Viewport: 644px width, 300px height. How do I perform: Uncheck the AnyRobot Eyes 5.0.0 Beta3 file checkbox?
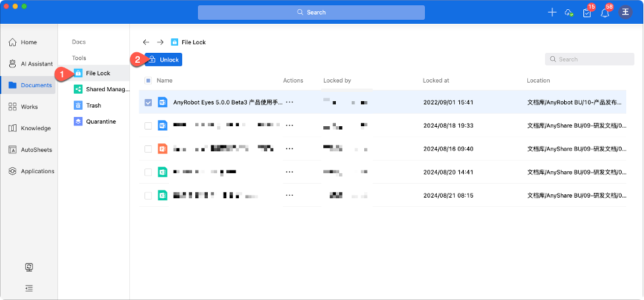point(148,102)
